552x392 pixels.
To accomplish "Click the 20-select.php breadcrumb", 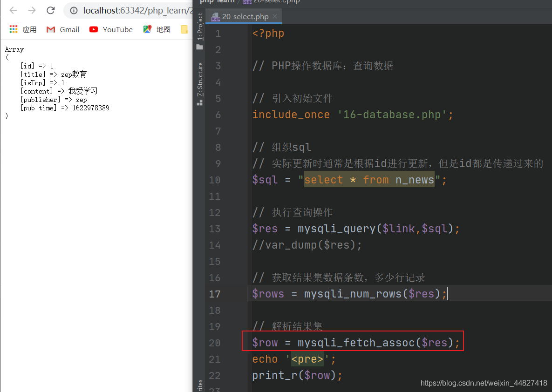I will tap(272, 1).
